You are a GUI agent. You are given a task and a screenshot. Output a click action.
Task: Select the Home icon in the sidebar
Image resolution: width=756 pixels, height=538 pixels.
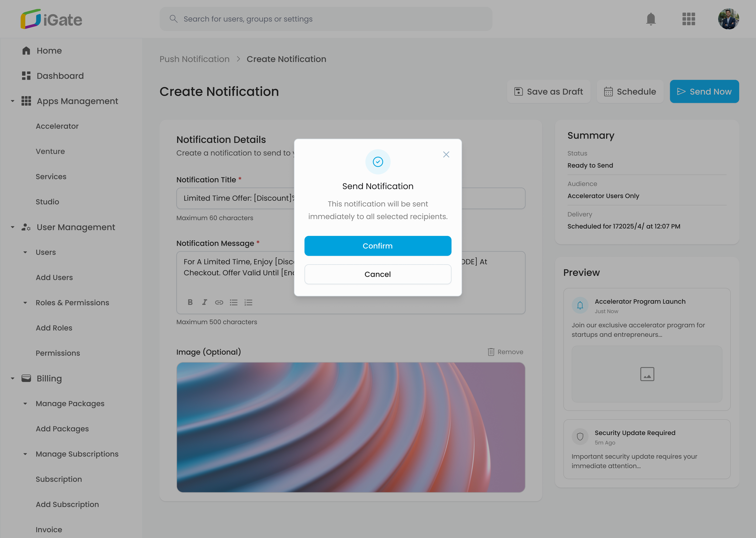(26, 50)
